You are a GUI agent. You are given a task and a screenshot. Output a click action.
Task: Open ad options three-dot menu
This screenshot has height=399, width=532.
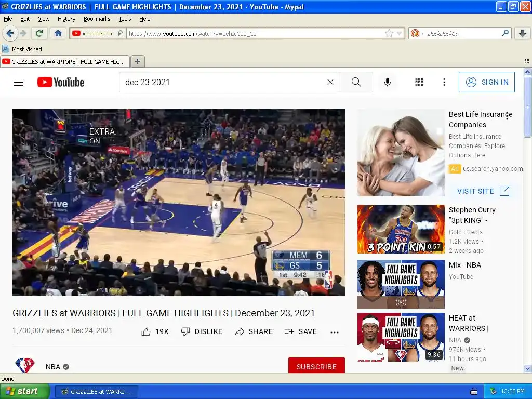[x=507, y=116]
